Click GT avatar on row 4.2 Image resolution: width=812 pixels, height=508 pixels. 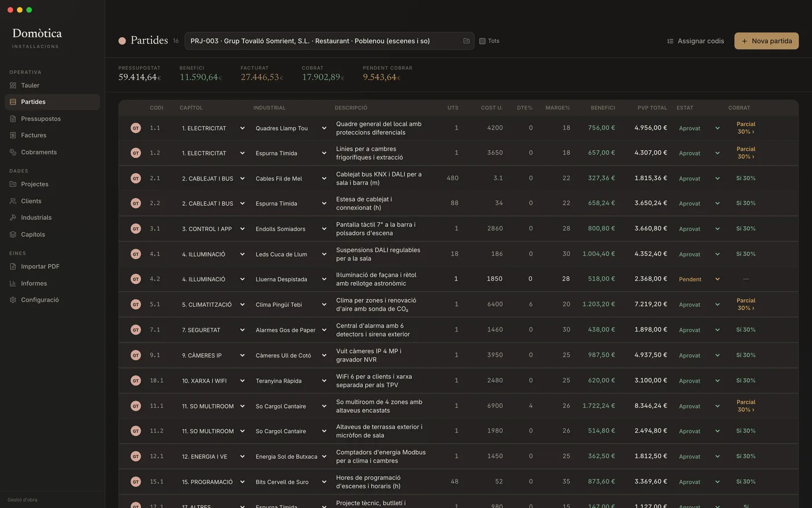tap(136, 279)
